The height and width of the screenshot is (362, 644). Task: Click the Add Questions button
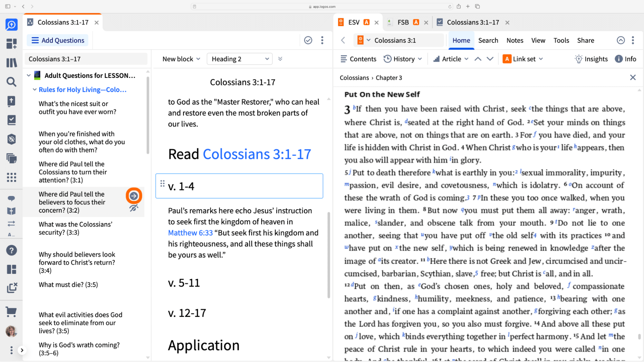(58, 40)
